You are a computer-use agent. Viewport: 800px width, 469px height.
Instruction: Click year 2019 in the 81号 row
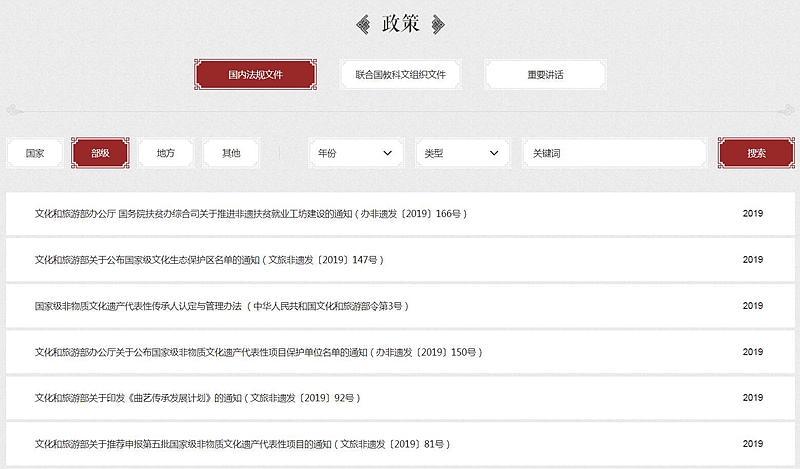753,443
